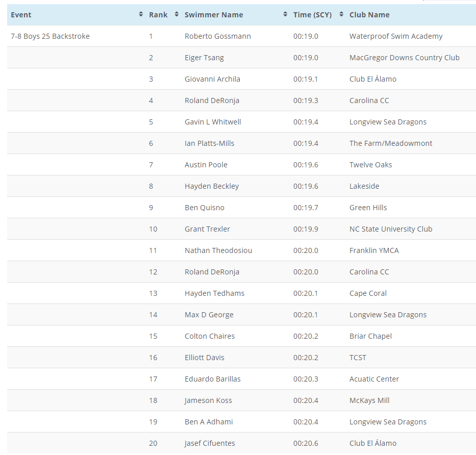
Task: Select the Rank column header label
Action: point(158,15)
